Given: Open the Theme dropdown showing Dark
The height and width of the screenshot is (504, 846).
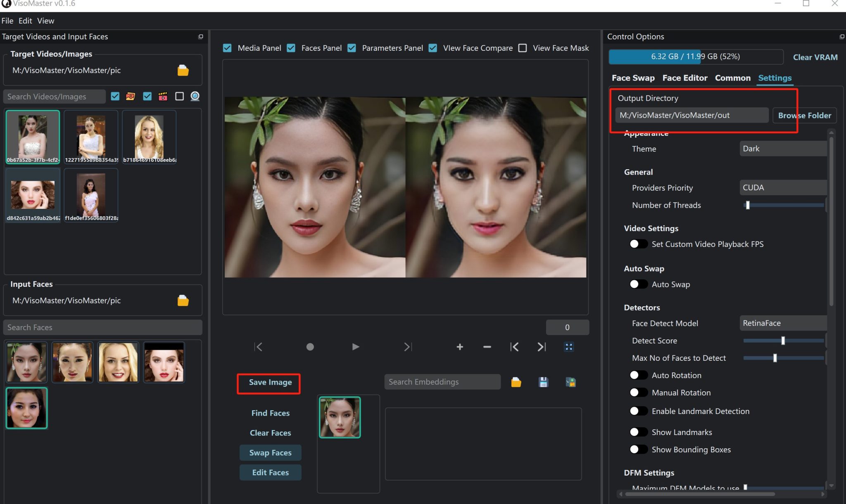Looking at the screenshot, I should (x=783, y=149).
